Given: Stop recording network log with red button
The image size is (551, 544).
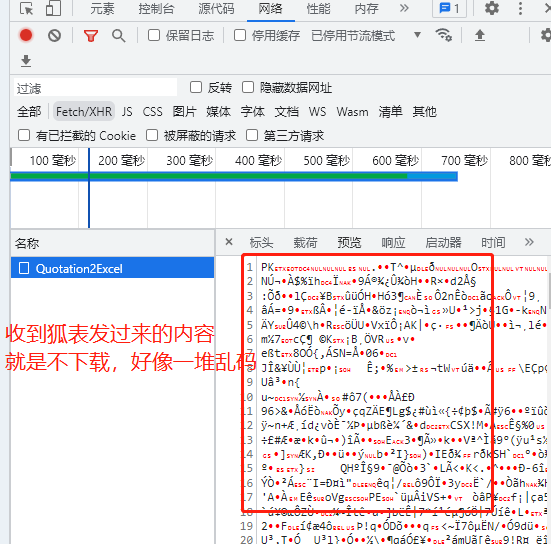Looking at the screenshot, I should [x=26, y=35].
